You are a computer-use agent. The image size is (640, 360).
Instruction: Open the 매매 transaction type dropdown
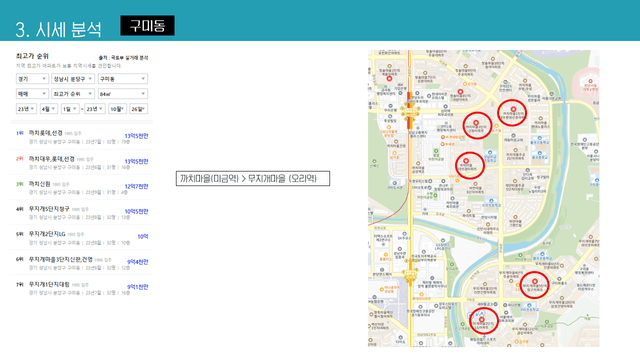[32, 94]
